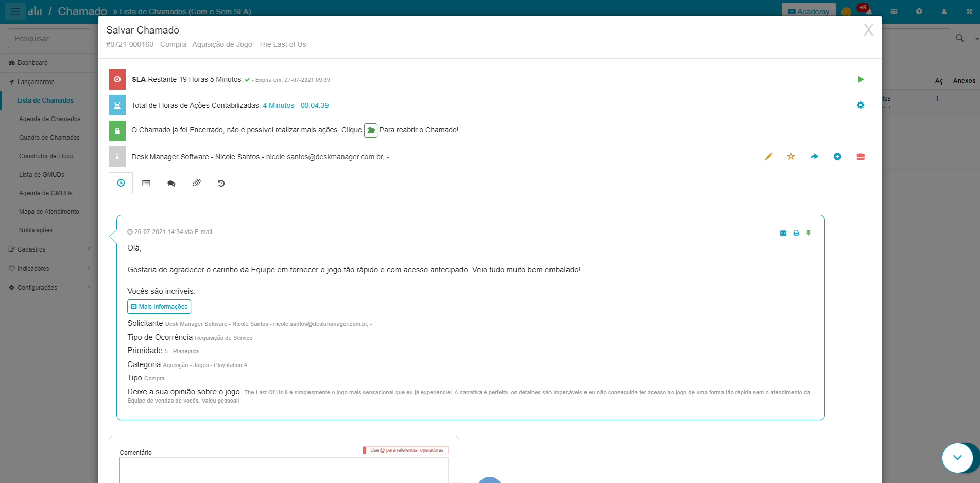
Task: Click the star favorite icon
Action: tap(791, 157)
